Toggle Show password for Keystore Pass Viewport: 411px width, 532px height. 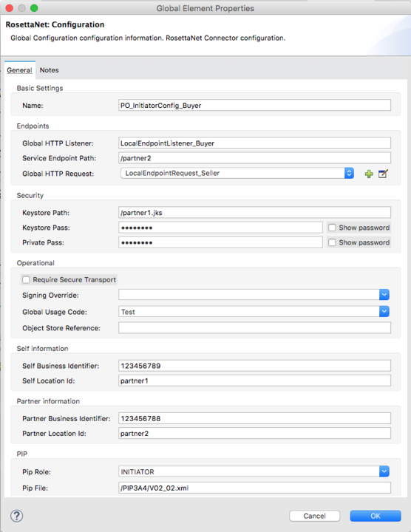click(x=332, y=228)
